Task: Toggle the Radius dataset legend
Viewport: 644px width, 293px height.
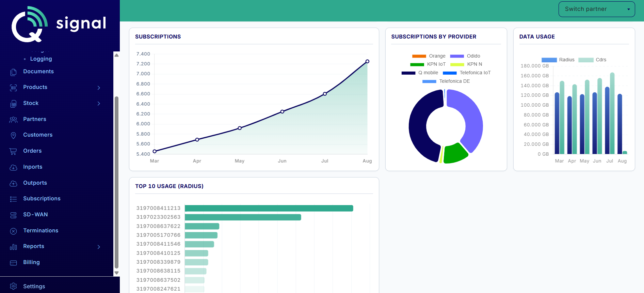Action: [x=558, y=60]
